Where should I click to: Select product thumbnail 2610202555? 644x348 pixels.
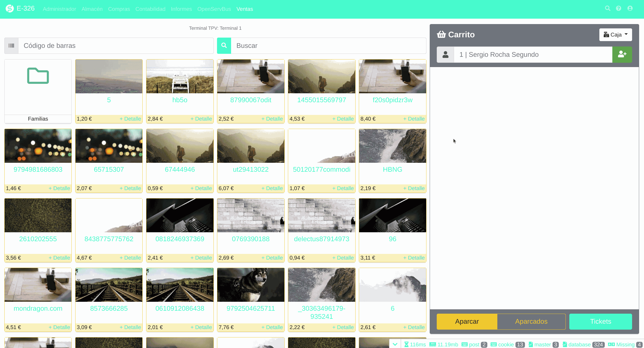point(38,216)
